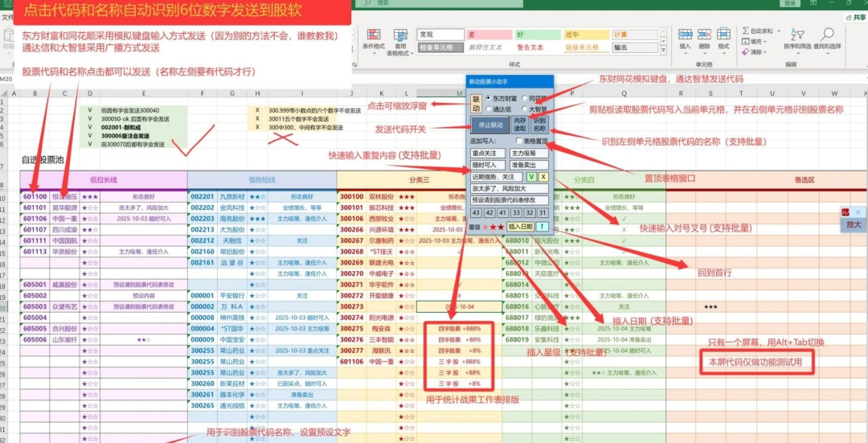Click the 近期强势，关注 preset button
Screen dimensions: 868x443
(497, 177)
